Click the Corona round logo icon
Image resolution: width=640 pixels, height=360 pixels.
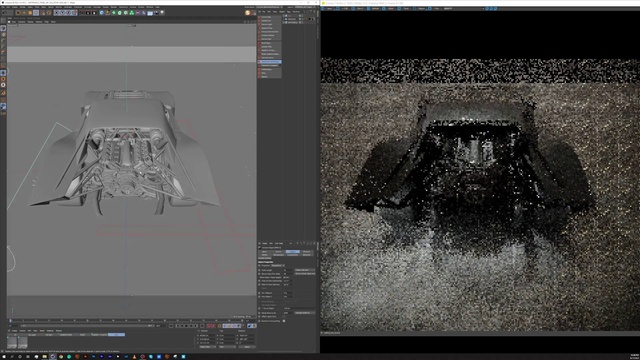pyautogui.click(x=247, y=13)
